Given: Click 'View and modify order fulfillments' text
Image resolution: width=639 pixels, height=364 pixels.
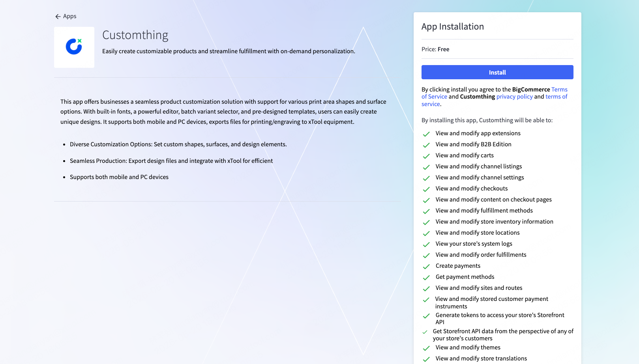Looking at the screenshot, I should (x=481, y=255).
